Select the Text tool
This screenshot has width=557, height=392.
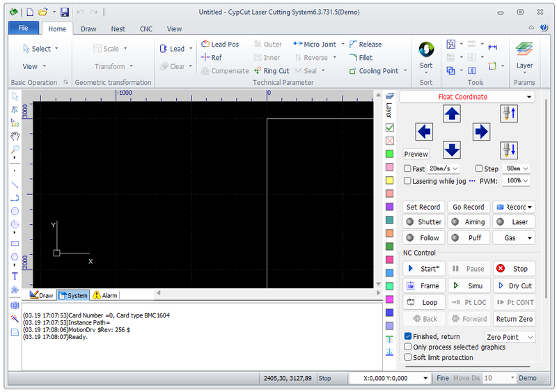15,276
